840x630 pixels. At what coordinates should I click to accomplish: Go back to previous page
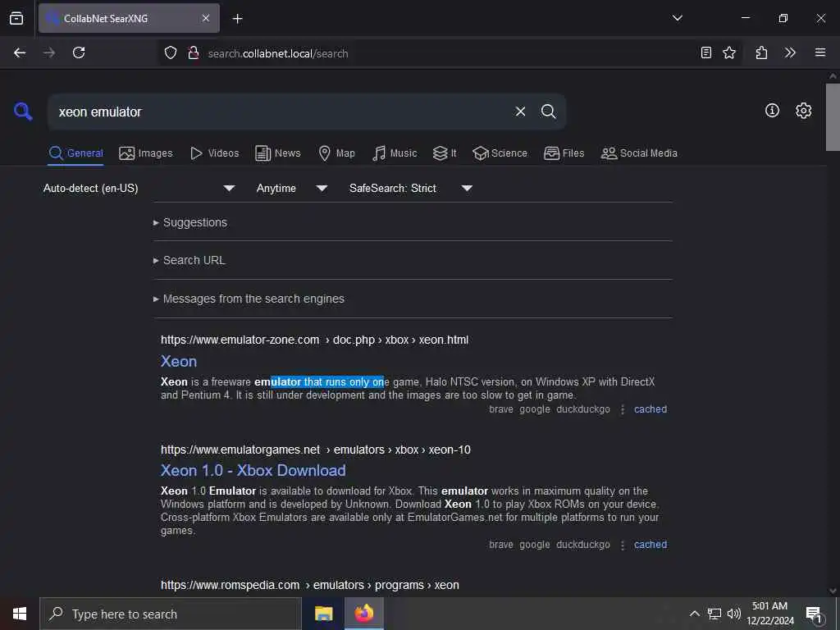pyautogui.click(x=20, y=52)
